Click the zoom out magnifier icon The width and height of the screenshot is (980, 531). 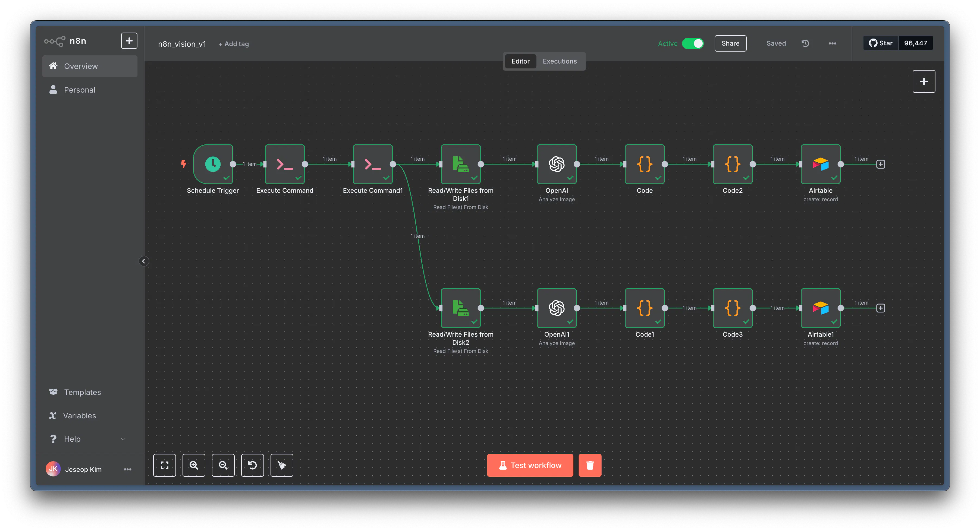(x=223, y=465)
